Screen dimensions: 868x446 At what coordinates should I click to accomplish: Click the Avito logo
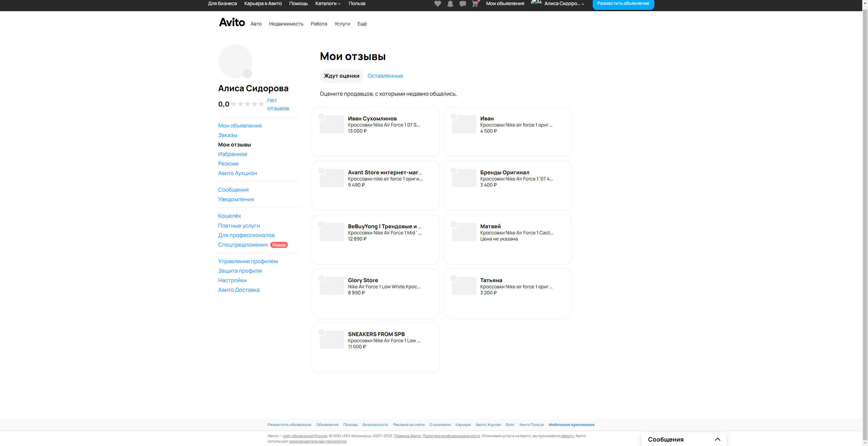point(232,22)
